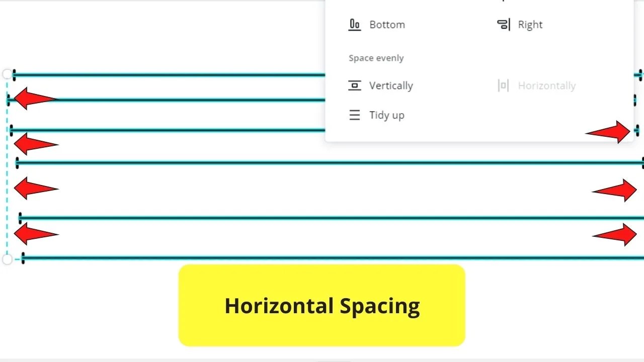Image resolution: width=644 pixels, height=362 pixels.
Task: Select the topmost teal line on the canvas
Action: pyautogui.click(x=166, y=74)
